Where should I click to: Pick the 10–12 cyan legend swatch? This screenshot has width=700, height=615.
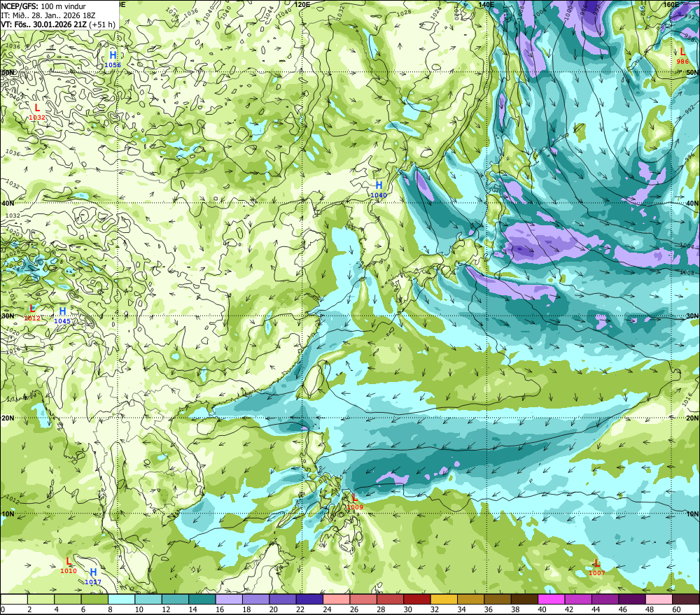(x=148, y=599)
